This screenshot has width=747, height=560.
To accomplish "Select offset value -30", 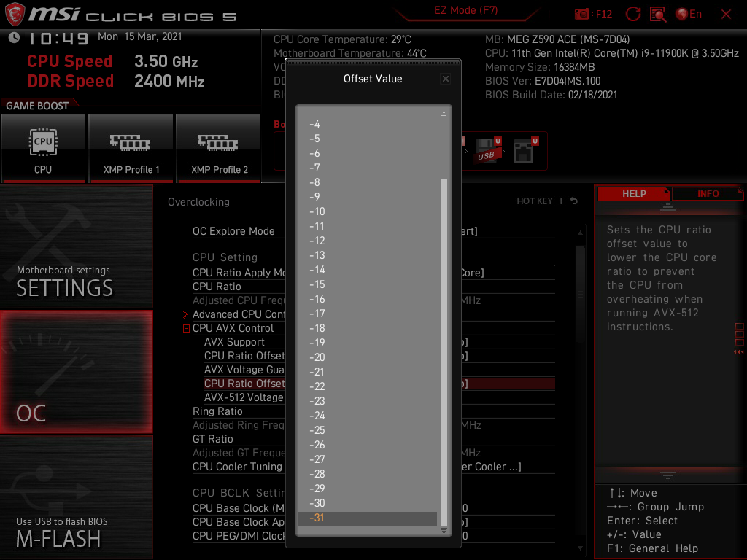I will 368,503.
